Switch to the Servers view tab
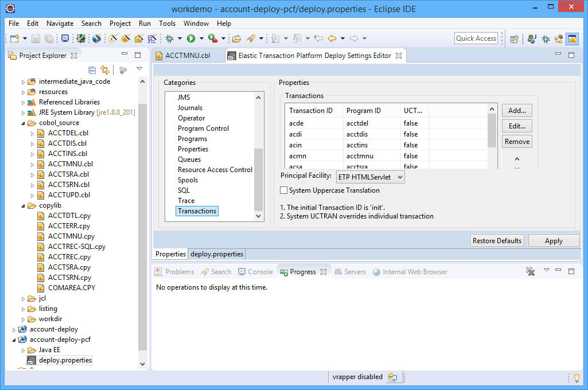Viewport: 588px width, 390px height. coord(350,272)
